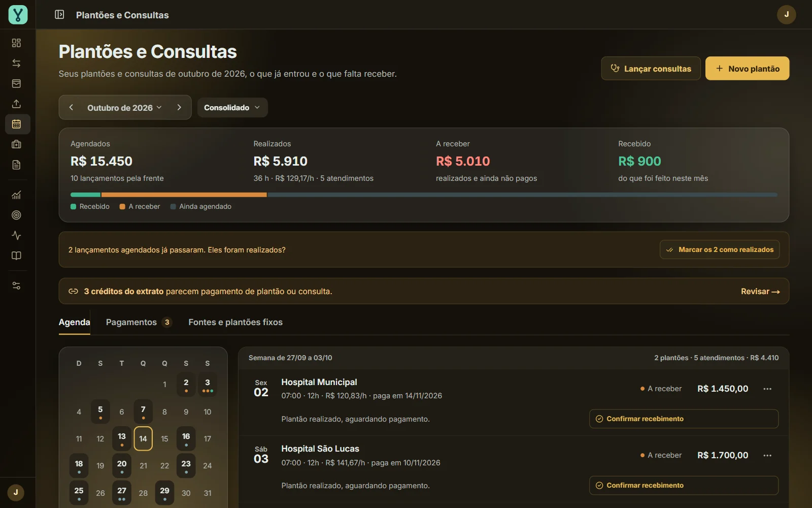
Task: Click the orange A receber progress bar segment
Action: [x=184, y=195]
